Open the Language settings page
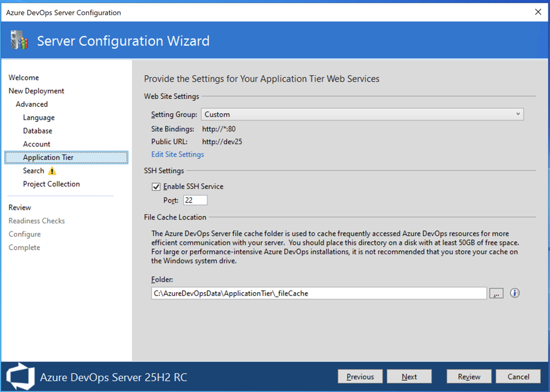The height and width of the screenshot is (392, 550). (39, 118)
